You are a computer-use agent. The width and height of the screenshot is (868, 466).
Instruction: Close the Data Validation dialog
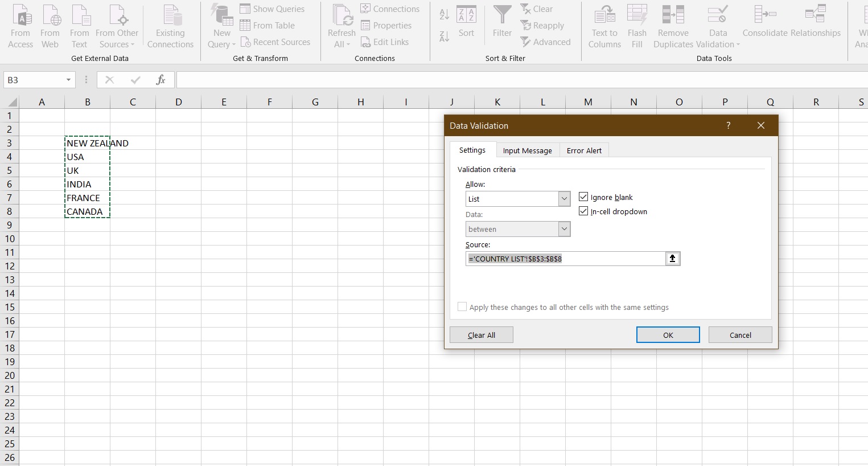(x=761, y=125)
